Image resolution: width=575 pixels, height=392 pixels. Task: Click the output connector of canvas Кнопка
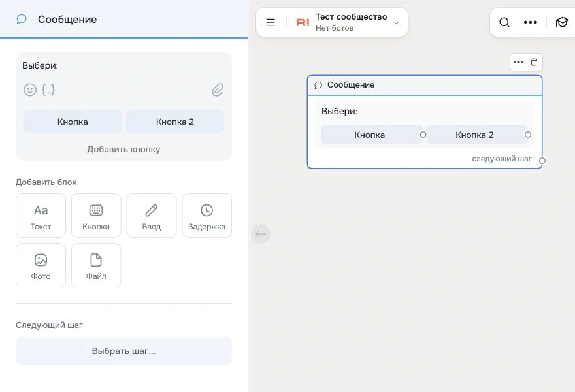pos(423,135)
